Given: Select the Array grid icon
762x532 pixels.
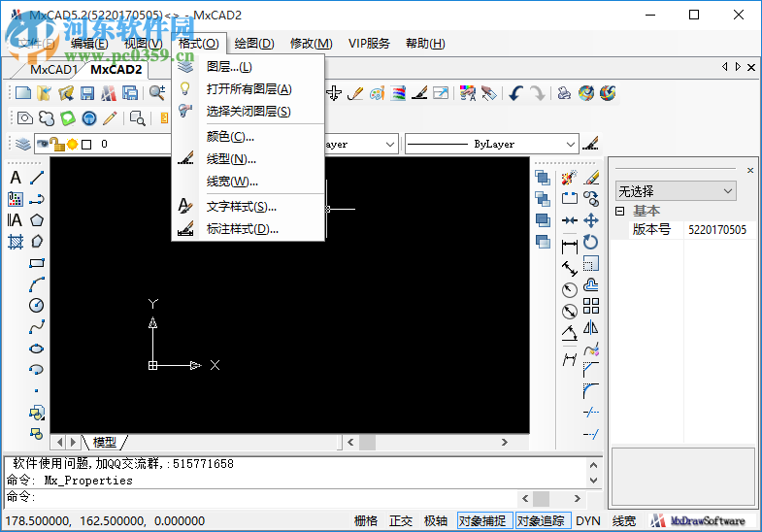Looking at the screenshot, I should tap(591, 306).
